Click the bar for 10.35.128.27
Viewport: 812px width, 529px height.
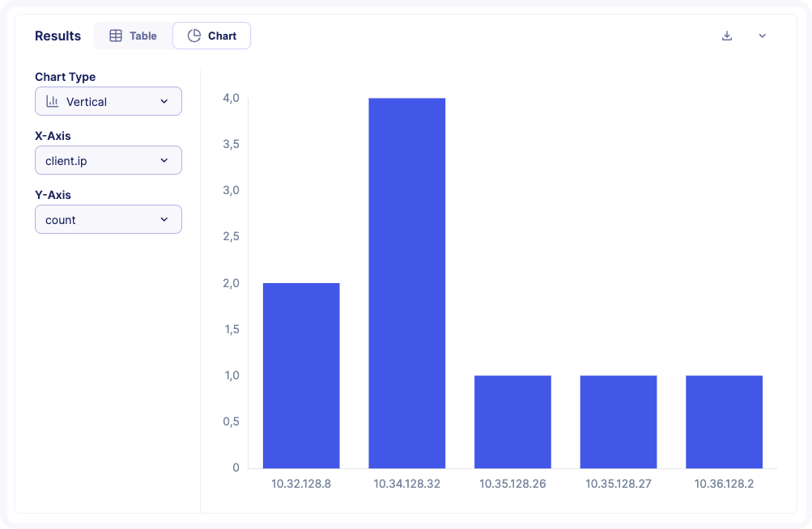[x=619, y=421]
